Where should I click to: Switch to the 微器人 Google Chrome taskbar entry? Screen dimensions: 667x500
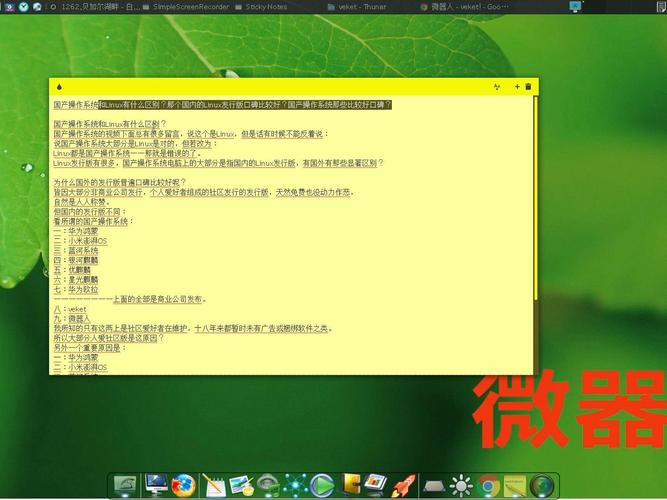tap(464, 7)
